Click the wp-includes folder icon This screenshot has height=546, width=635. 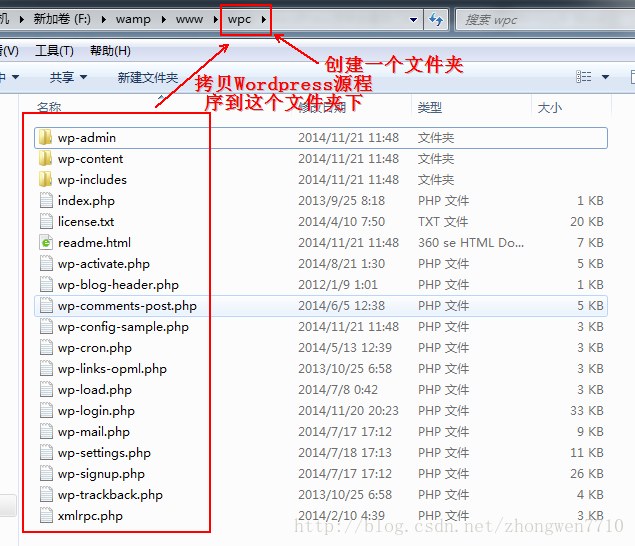pyautogui.click(x=45, y=180)
